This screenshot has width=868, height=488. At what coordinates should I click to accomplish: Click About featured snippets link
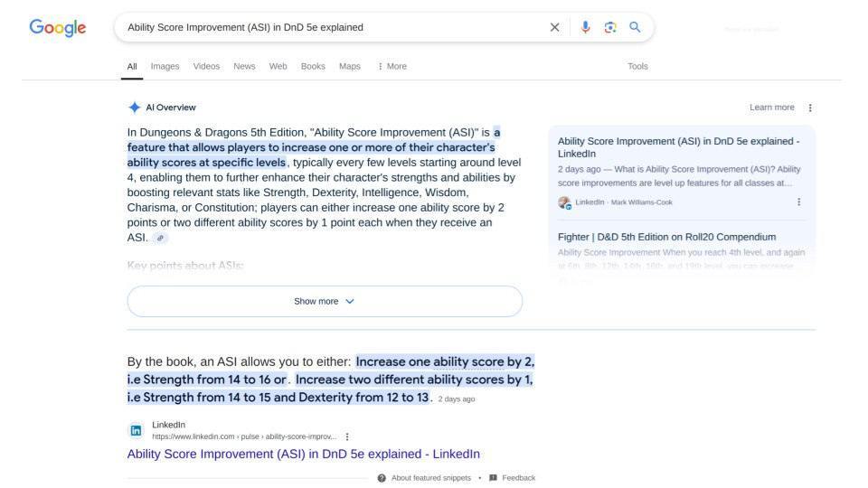tap(430, 478)
